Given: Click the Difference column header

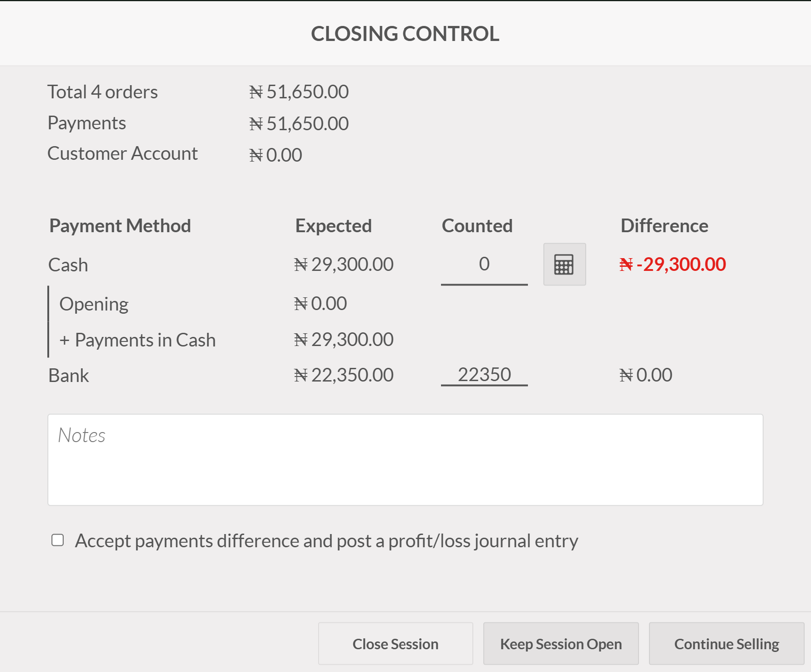Looking at the screenshot, I should pos(664,226).
